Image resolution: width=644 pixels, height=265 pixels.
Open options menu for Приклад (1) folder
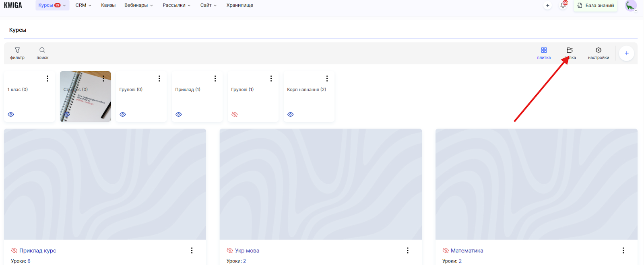click(x=215, y=78)
